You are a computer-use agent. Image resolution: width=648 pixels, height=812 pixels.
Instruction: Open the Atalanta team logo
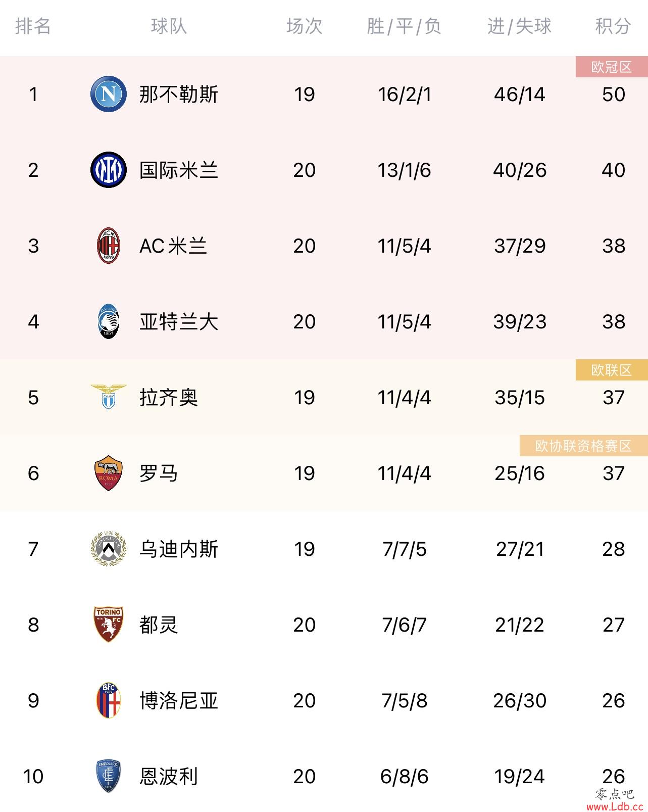[109, 321]
